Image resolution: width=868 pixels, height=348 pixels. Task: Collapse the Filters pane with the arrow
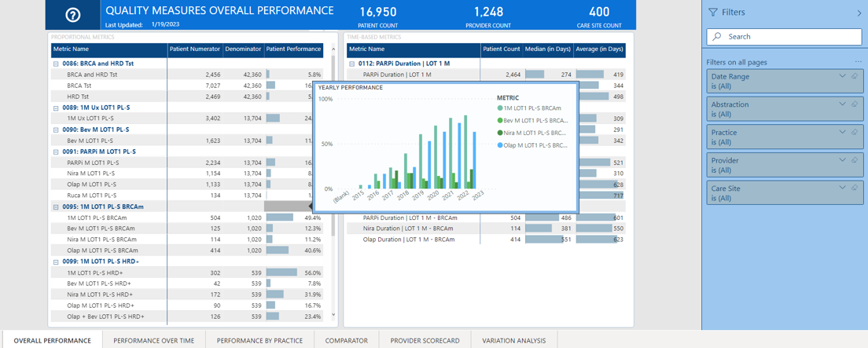859,13
